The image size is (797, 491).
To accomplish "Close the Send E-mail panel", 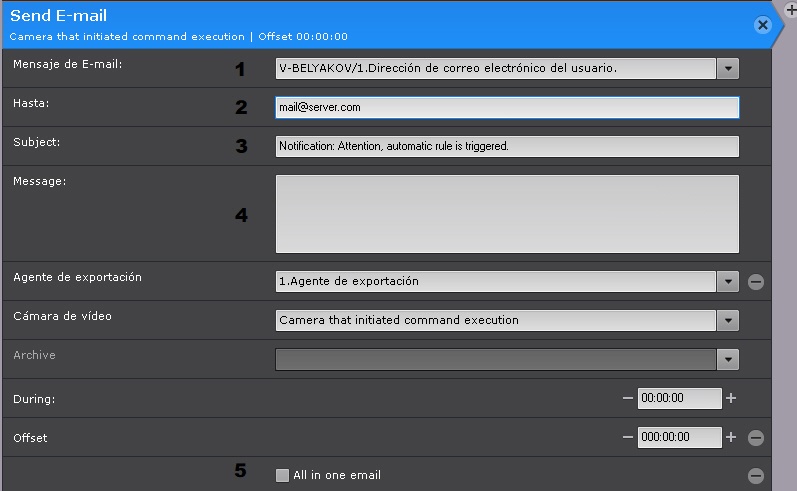I will coord(763,25).
